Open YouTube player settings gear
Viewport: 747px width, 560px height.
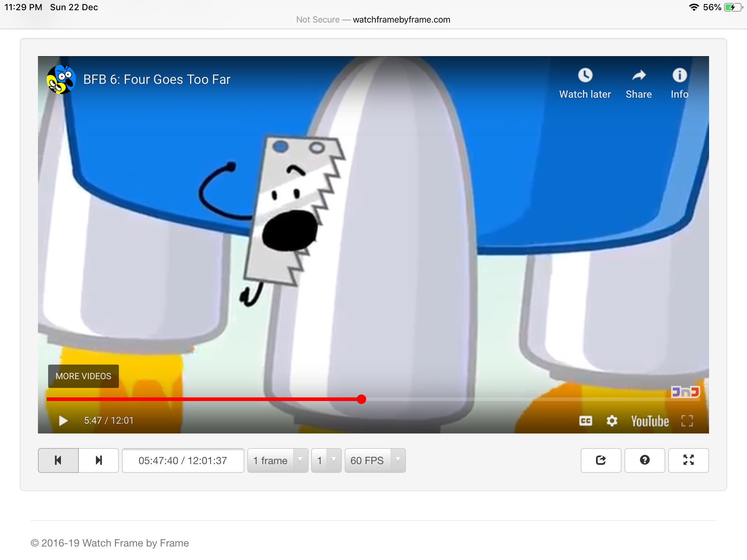[x=612, y=421]
